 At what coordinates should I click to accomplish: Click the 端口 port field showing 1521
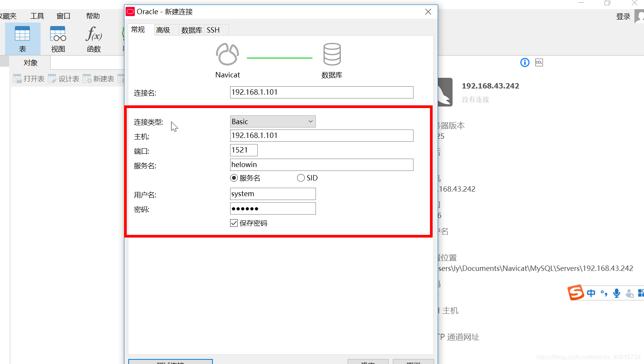point(244,150)
